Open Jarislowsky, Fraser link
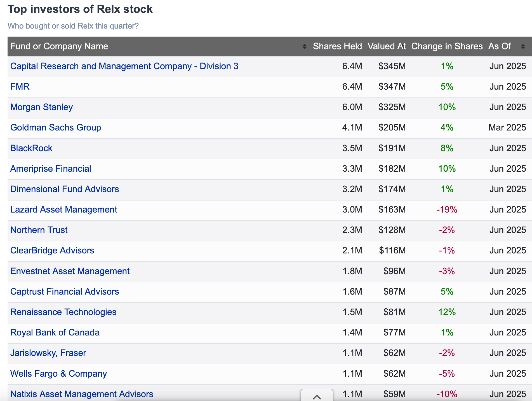The height and width of the screenshot is (401, 532). (x=48, y=353)
